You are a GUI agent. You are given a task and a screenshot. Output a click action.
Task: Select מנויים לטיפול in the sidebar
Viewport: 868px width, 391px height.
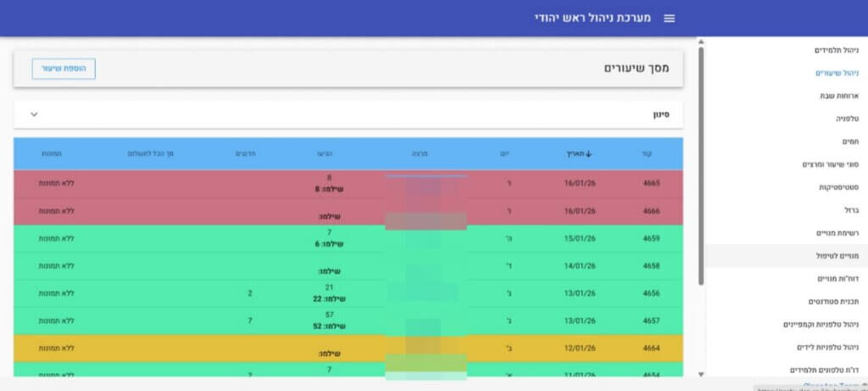(837, 256)
